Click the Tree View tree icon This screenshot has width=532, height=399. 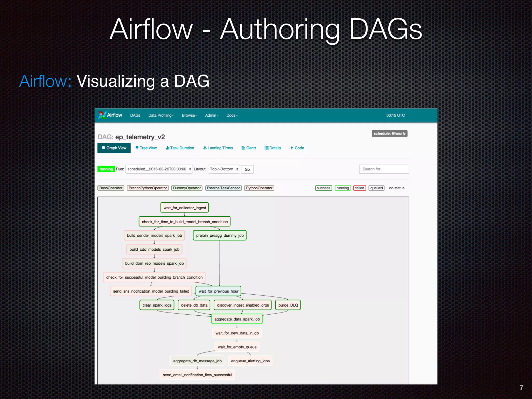(x=137, y=148)
